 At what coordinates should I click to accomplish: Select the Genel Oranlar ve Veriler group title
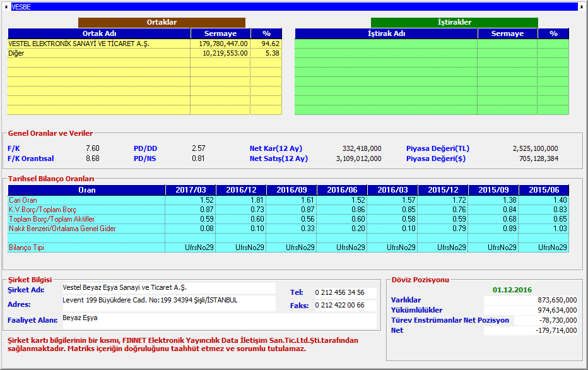coord(50,133)
